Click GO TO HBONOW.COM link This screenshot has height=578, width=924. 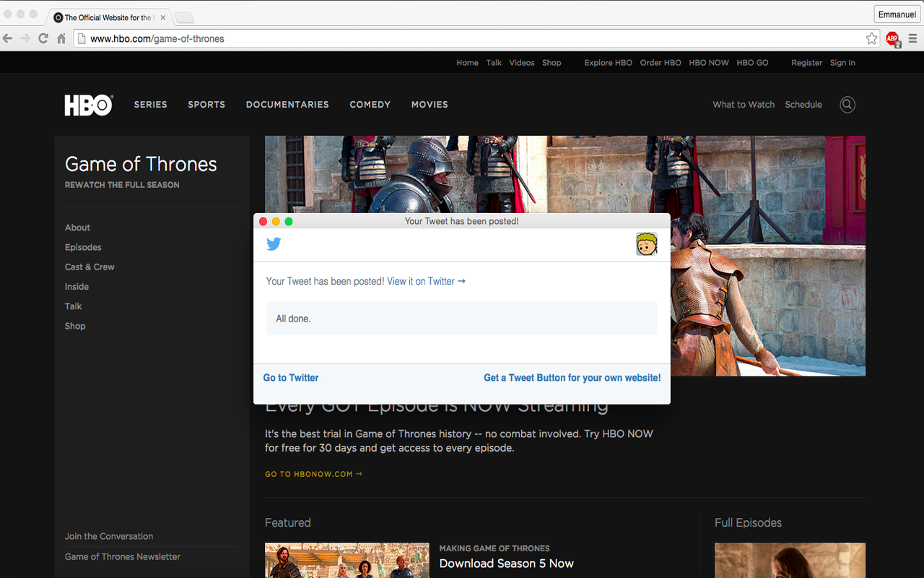pos(313,475)
